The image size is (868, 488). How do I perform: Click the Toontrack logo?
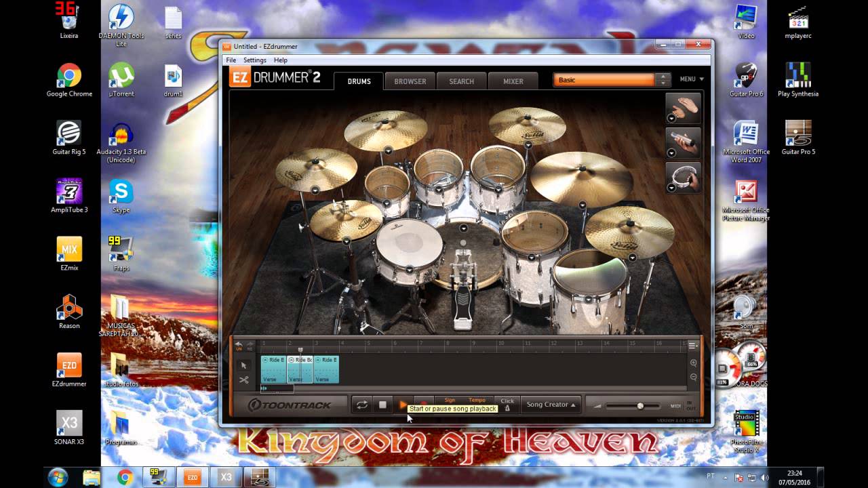pos(290,405)
